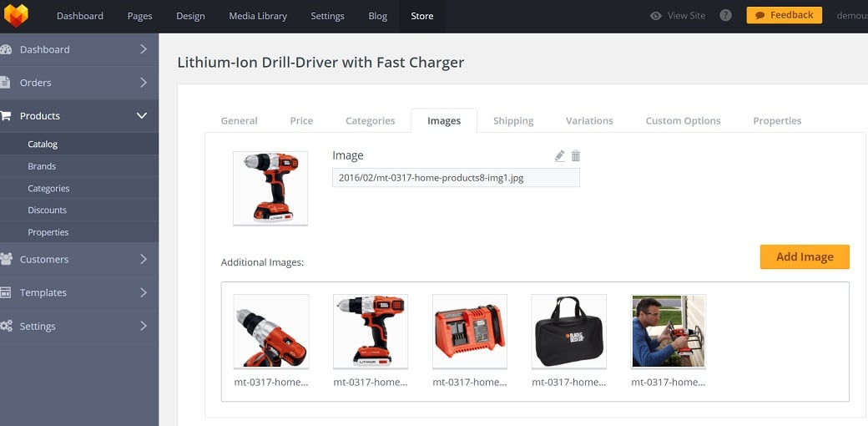The height and width of the screenshot is (426, 868).
Task: Click the Customers people icon in sidebar
Action: pos(5,259)
